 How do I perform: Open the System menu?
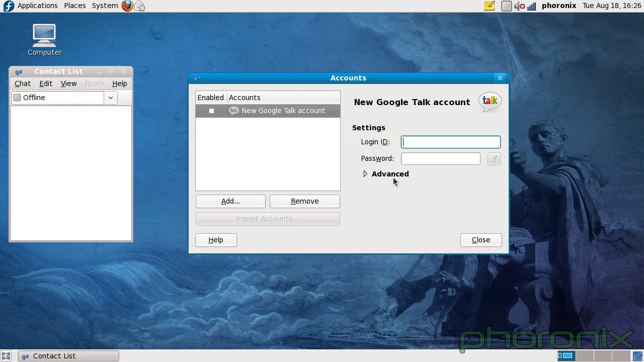tap(105, 6)
